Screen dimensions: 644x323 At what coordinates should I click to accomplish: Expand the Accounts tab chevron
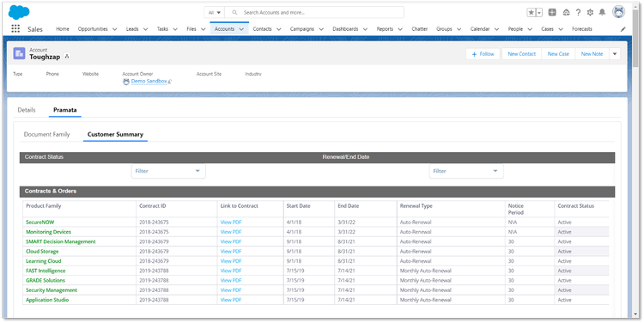click(241, 29)
